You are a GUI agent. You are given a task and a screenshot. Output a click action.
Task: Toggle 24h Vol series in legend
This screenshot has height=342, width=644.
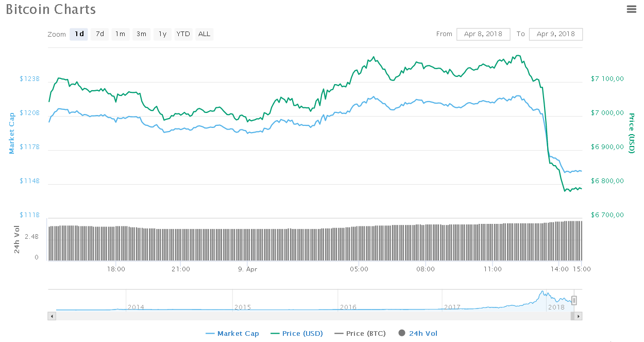tap(418, 334)
